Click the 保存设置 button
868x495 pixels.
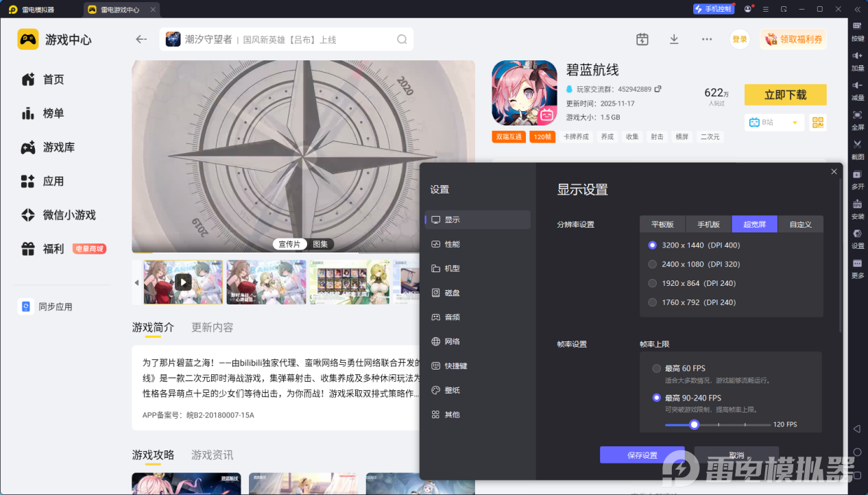[642, 455]
